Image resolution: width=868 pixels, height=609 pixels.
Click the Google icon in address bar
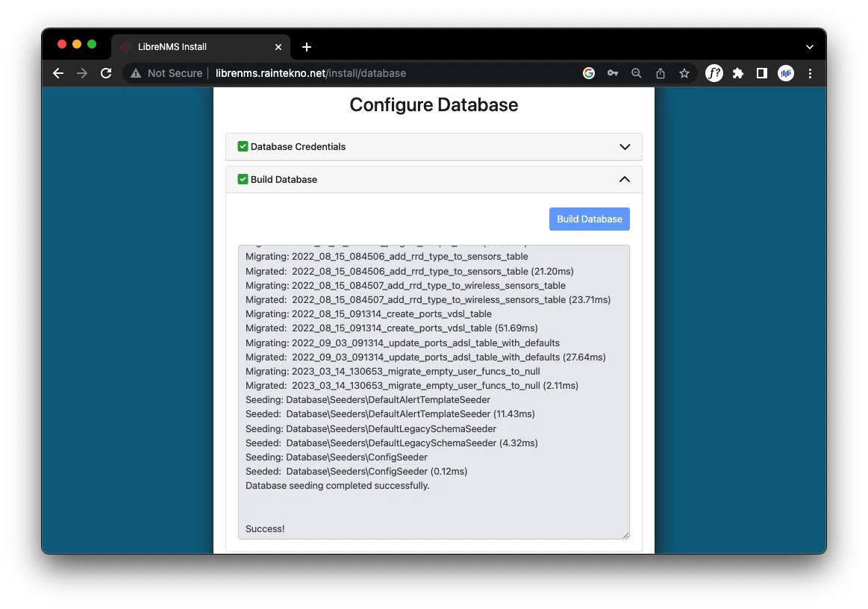589,73
